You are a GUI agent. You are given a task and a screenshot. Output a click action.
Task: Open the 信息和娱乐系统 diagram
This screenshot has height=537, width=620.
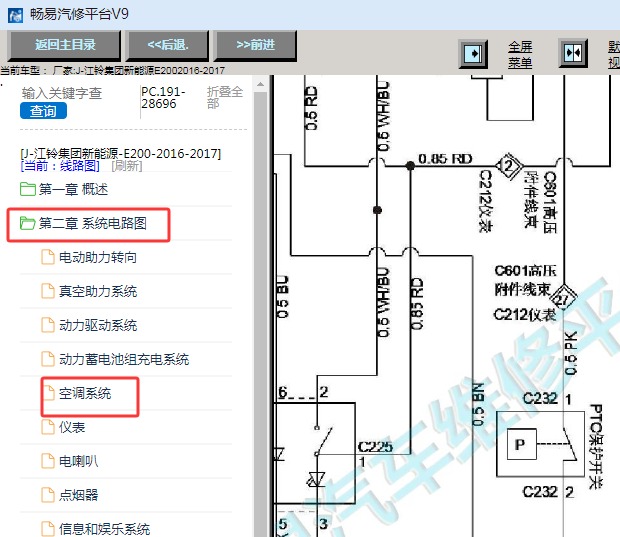(x=104, y=529)
